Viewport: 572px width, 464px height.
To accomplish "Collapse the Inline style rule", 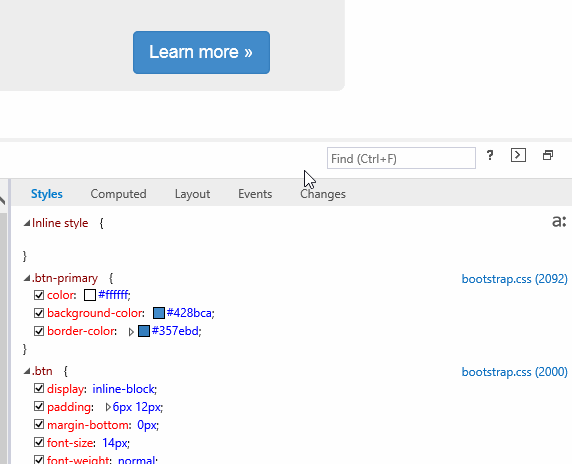I will pyautogui.click(x=27, y=223).
